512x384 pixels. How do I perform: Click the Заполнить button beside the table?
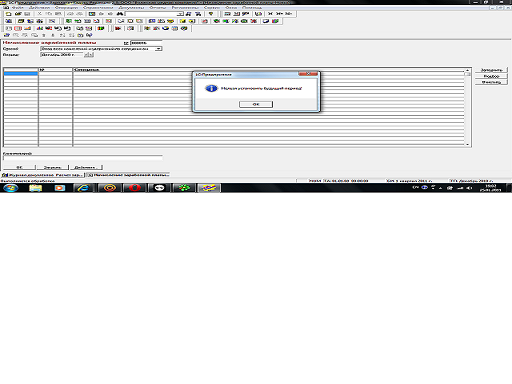(491, 70)
